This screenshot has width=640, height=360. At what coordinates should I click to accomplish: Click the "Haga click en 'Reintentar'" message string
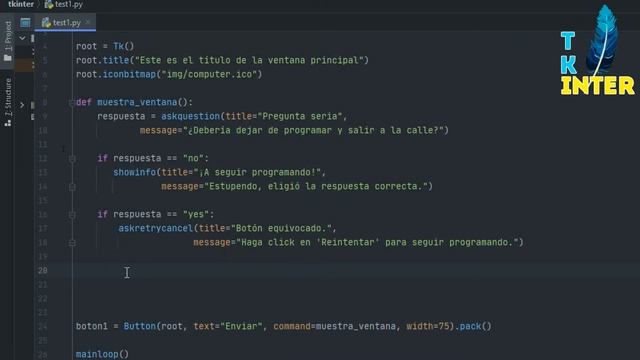tap(377, 242)
